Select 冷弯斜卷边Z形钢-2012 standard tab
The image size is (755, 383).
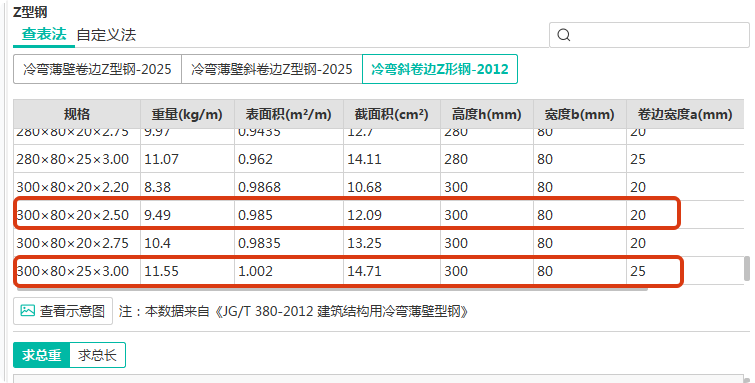(440, 69)
